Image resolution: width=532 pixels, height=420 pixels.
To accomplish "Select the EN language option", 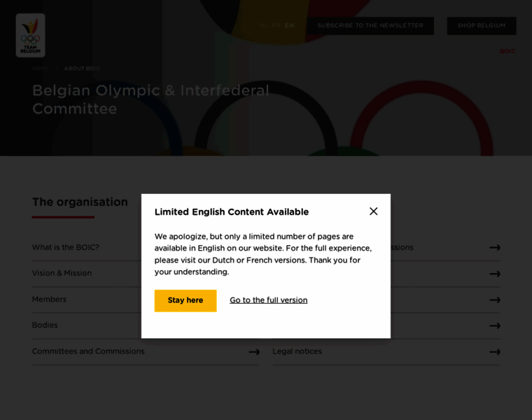I will [x=289, y=25].
